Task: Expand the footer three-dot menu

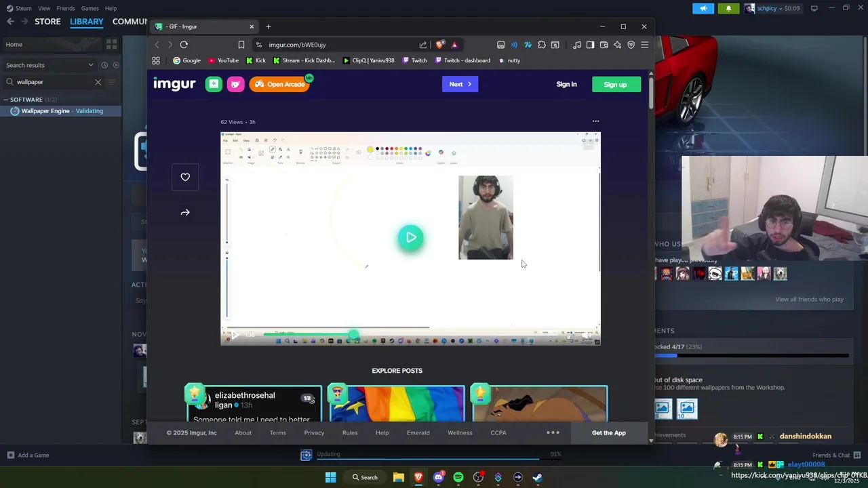Action: coord(553,432)
